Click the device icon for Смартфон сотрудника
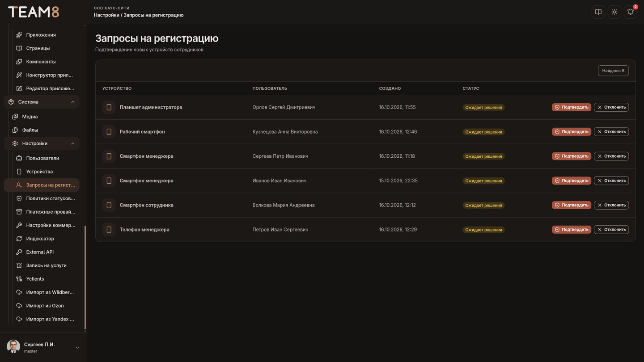 [109, 205]
